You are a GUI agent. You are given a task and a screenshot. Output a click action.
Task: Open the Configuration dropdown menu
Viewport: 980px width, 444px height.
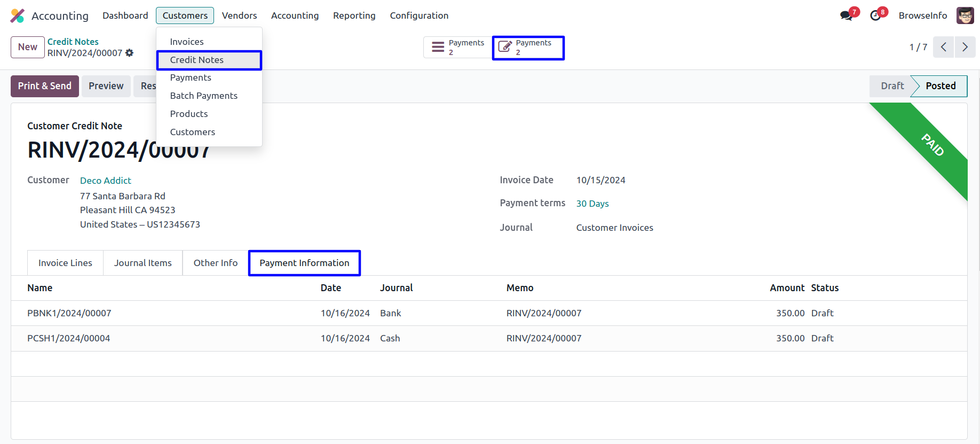coord(419,15)
